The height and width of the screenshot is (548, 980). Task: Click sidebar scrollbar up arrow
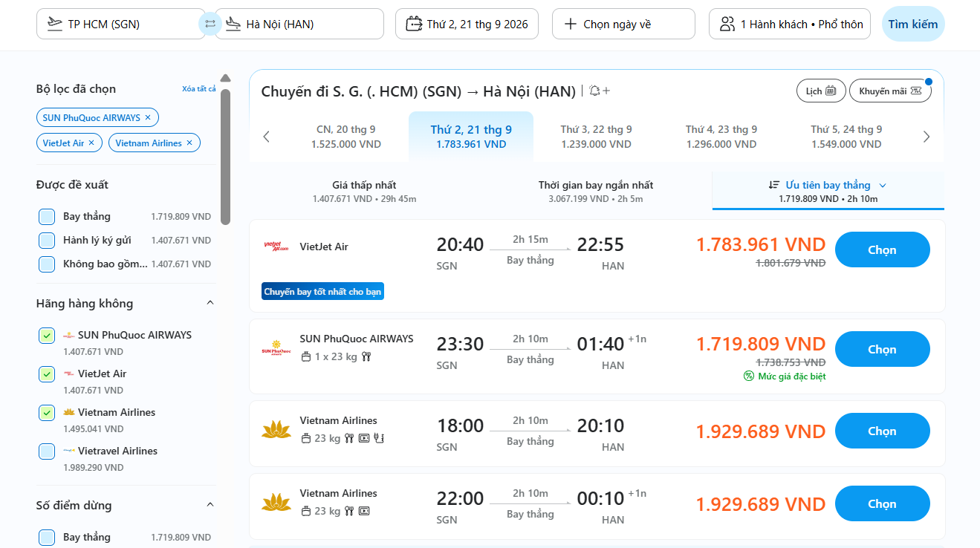pyautogui.click(x=225, y=78)
